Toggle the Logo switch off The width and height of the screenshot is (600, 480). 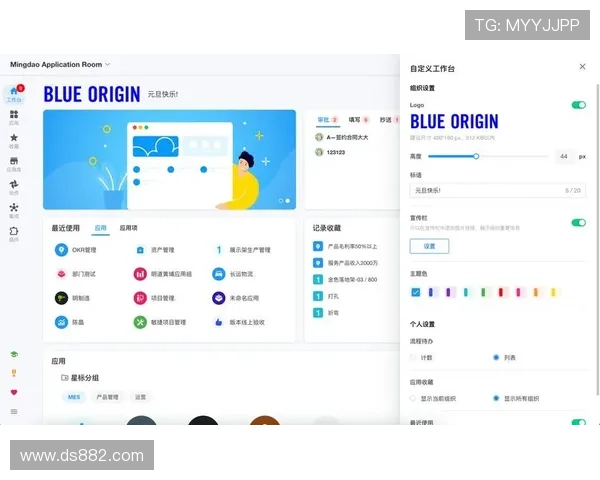579,105
